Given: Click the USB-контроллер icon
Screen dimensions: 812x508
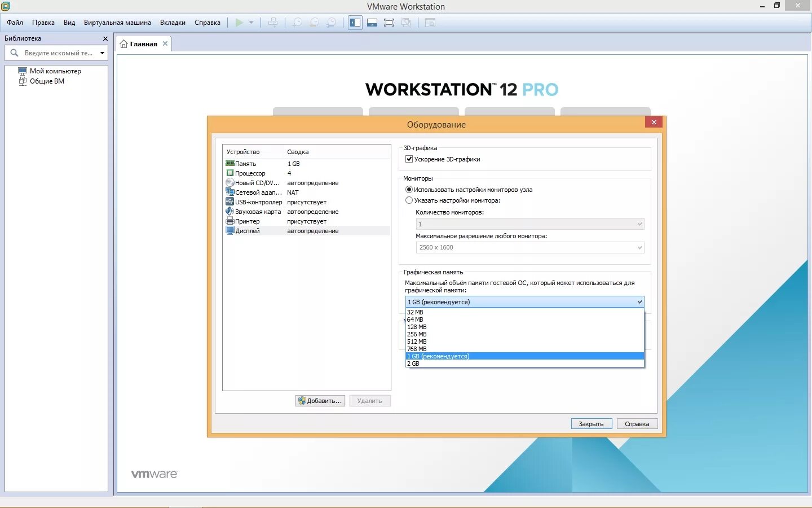Looking at the screenshot, I should [x=230, y=202].
